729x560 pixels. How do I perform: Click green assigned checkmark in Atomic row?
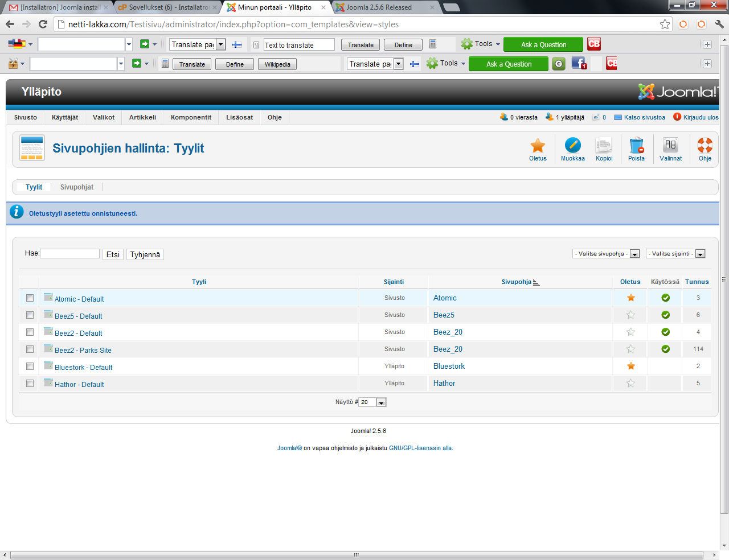pos(665,298)
